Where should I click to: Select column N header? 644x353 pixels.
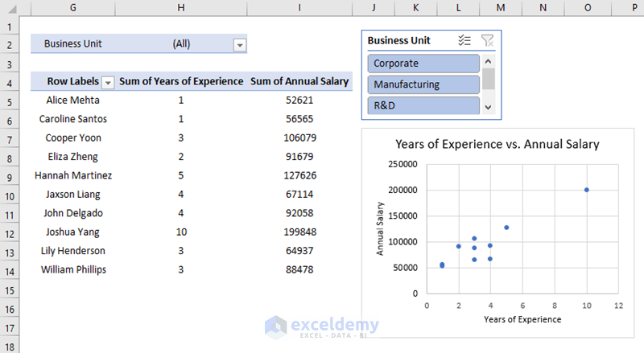coord(543,8)
